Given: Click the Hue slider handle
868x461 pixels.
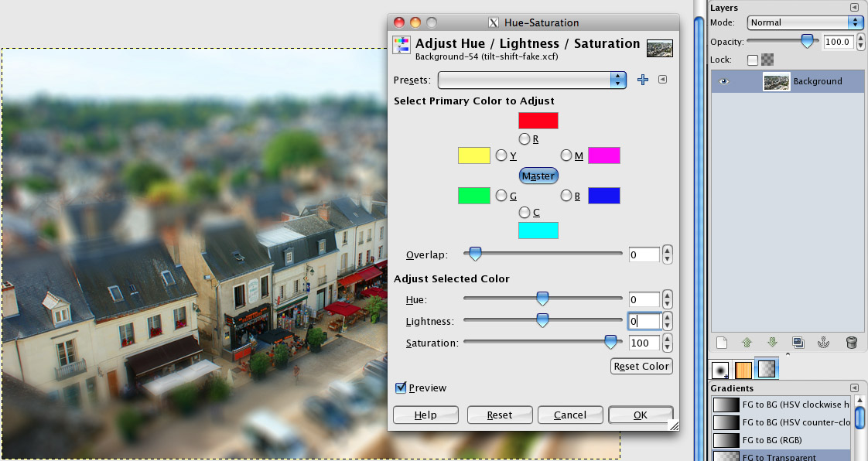Looking at the screenshot, I should (542, 299).
